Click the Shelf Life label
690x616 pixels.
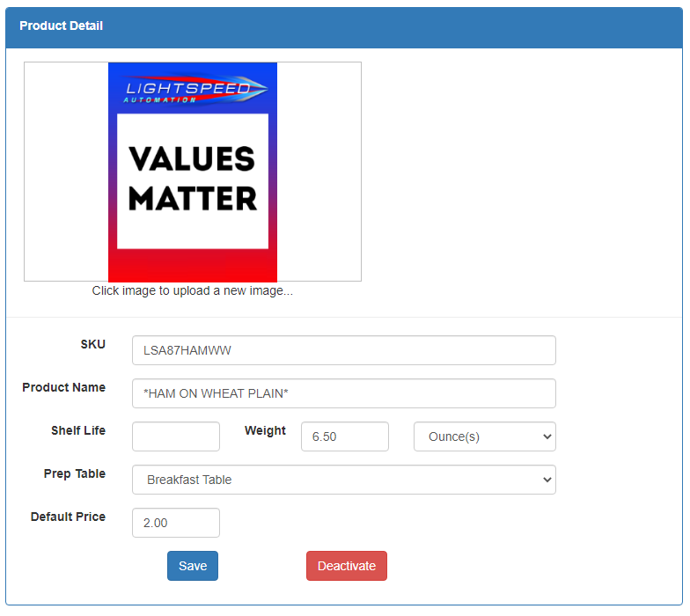pyautogui.click(x=78, y=430)
